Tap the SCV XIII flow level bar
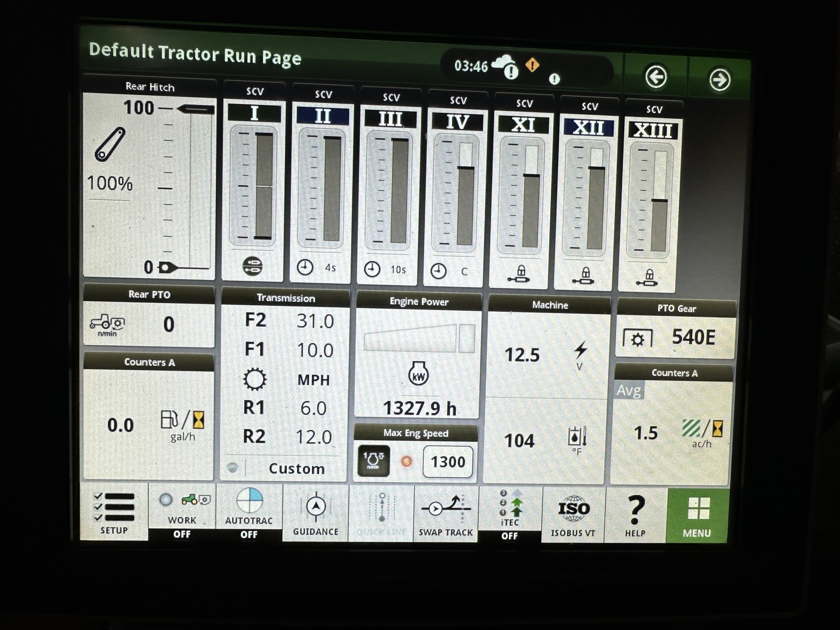The height and width of the screenshot is (630, 840). pos(660,201)
